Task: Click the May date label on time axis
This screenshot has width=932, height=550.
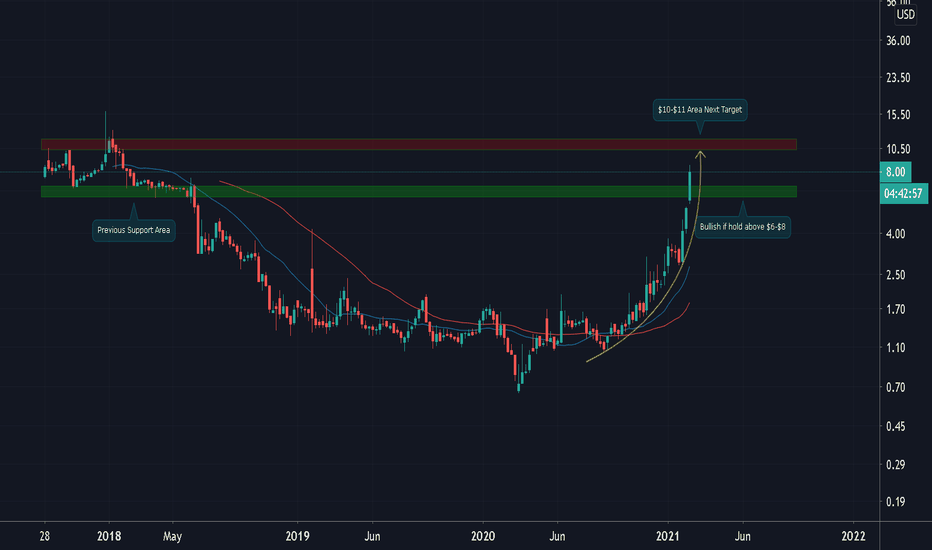Action: point(172,536)
